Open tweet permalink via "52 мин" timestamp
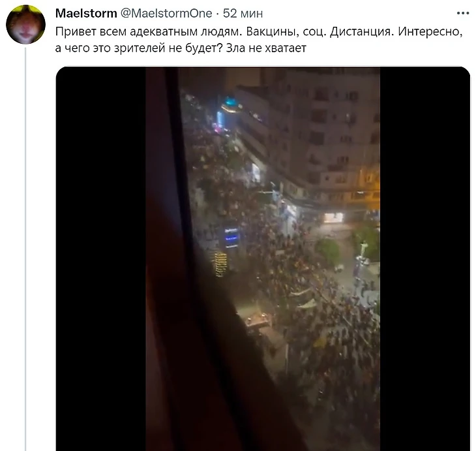The width and height of the screenshot is (476, 451). pyautogui.click(x=243, y=13)
